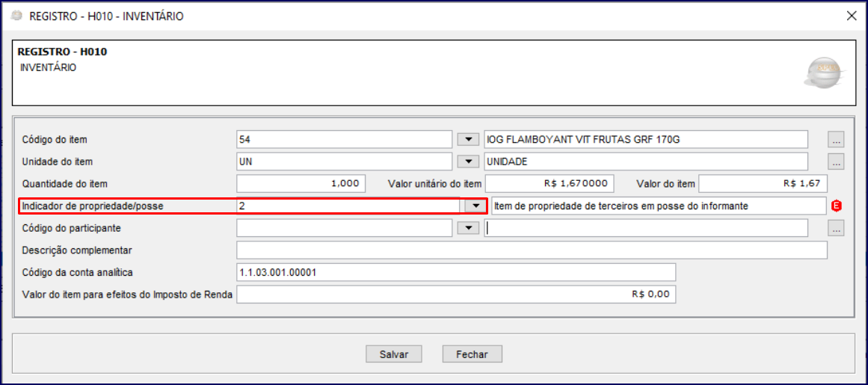This screenshot has height=385, width=868.
Task: Save the record with Salvar
Action: [393, 354]
